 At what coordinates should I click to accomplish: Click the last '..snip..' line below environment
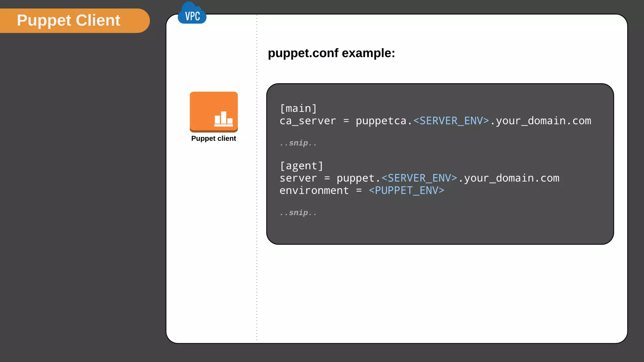point(298,213)
